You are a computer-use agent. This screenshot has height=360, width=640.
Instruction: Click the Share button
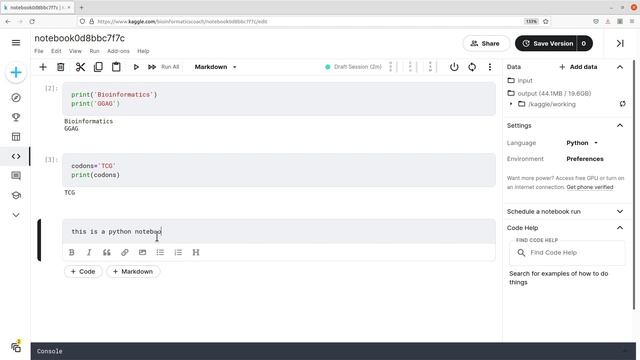pyautogui.click(x=486, y=43)
